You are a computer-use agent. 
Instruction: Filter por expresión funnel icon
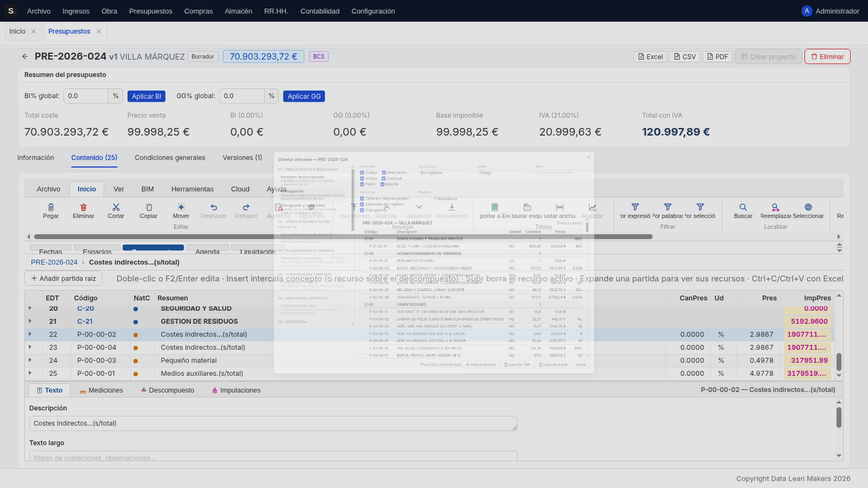pos(635,207)
